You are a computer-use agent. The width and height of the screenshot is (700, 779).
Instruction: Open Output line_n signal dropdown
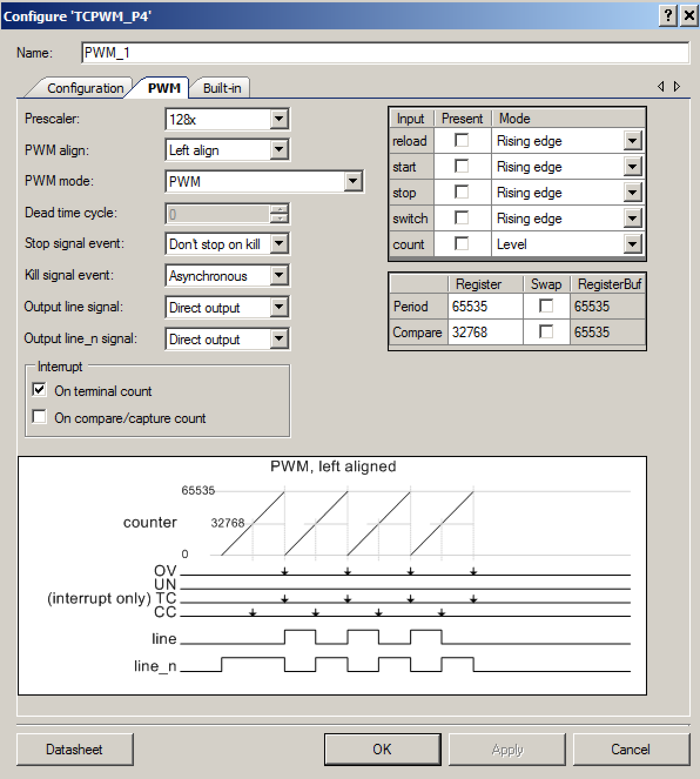coord(279,338)
